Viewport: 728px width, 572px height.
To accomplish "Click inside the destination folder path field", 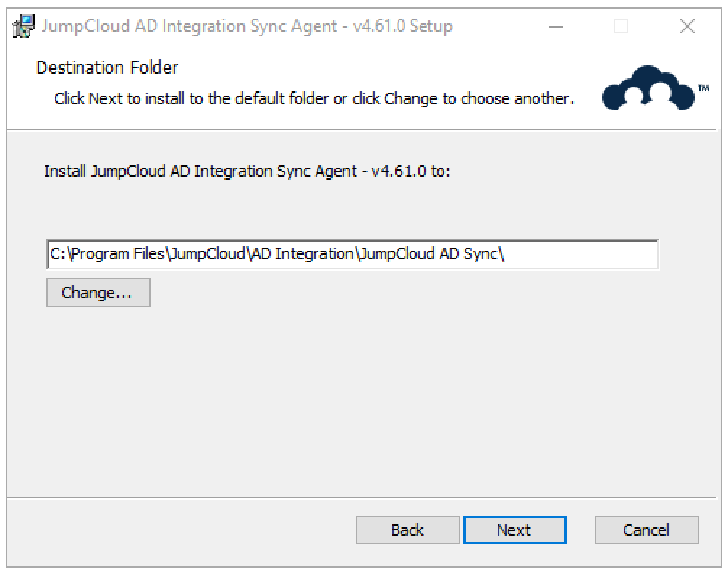I will tap(352, 254).
